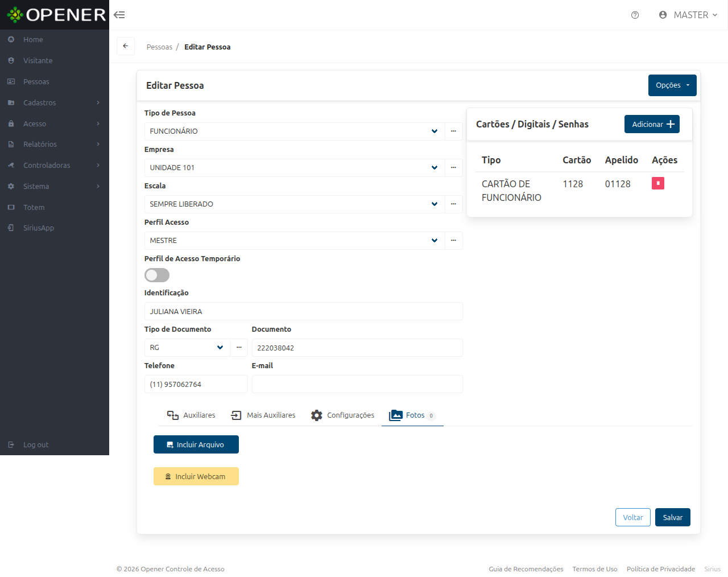Click the SiriusApp icon in sidebar
728x577 pixels.
11,228
